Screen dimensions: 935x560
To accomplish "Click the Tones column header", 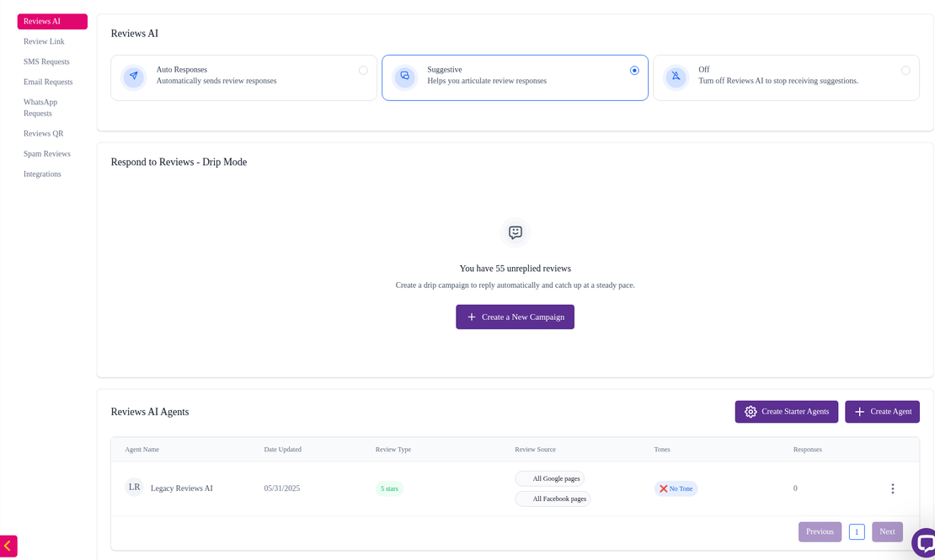I will click(x=662, y=450).
